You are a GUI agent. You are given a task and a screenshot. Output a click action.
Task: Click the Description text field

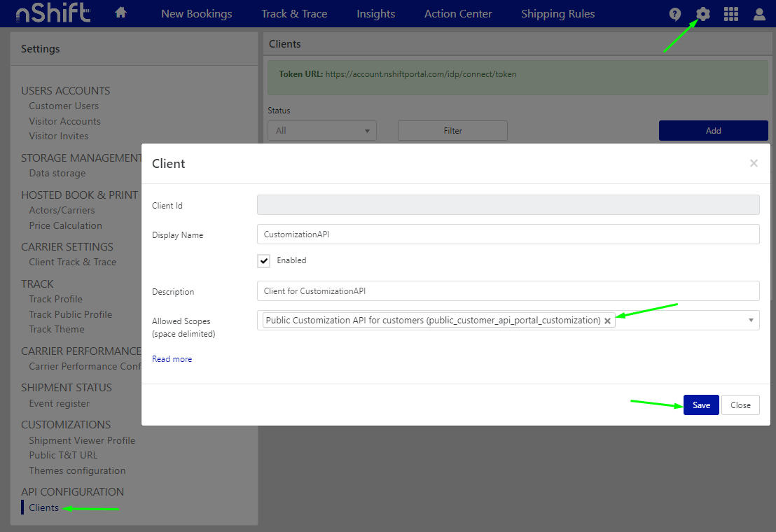coord(508,290)
